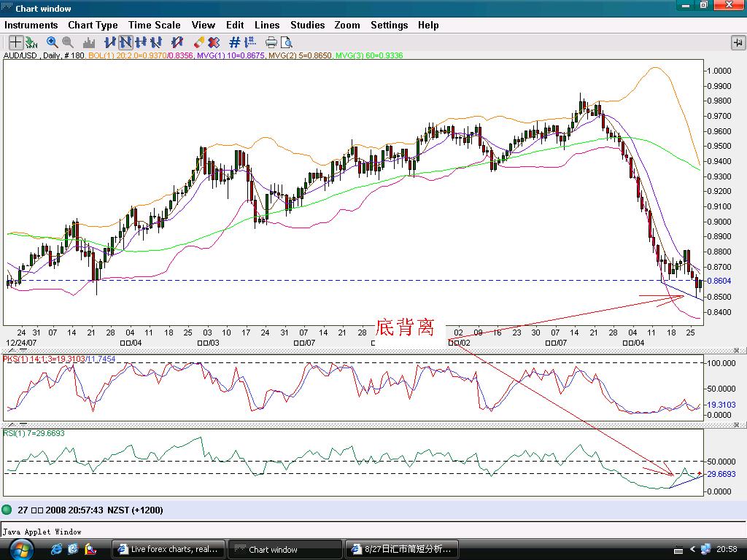Click the printer icon

point(271,42)
